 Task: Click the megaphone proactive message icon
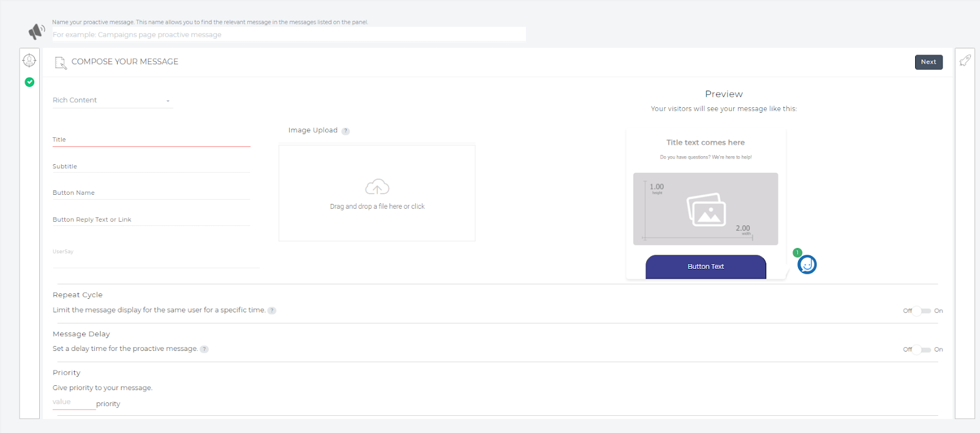(x=37, y=31)
